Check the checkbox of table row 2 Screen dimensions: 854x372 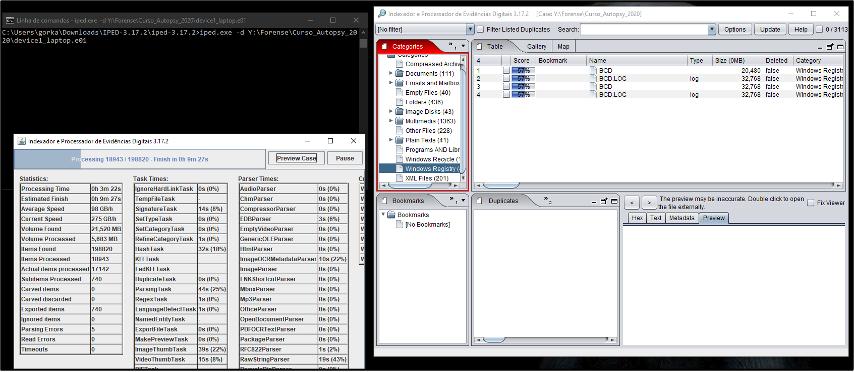point(506,78)
